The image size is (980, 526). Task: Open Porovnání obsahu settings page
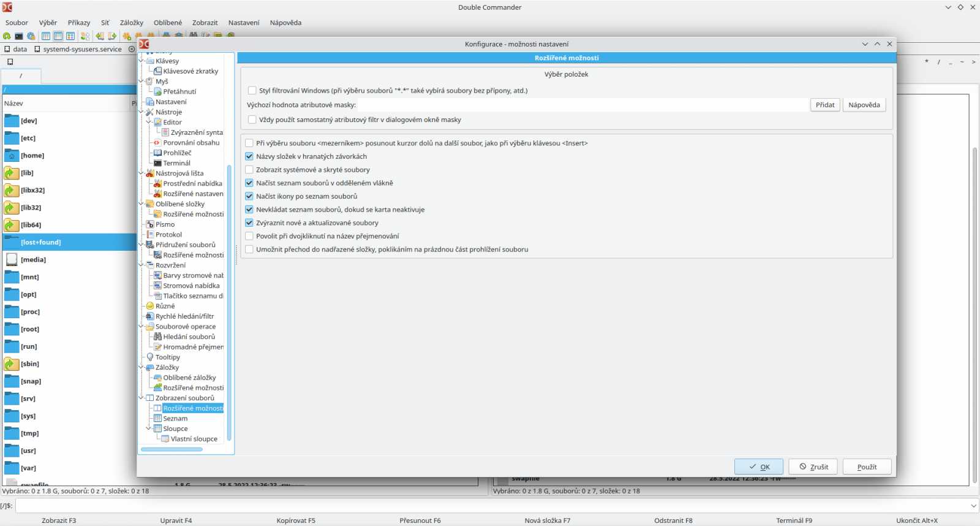coord(191,142)
